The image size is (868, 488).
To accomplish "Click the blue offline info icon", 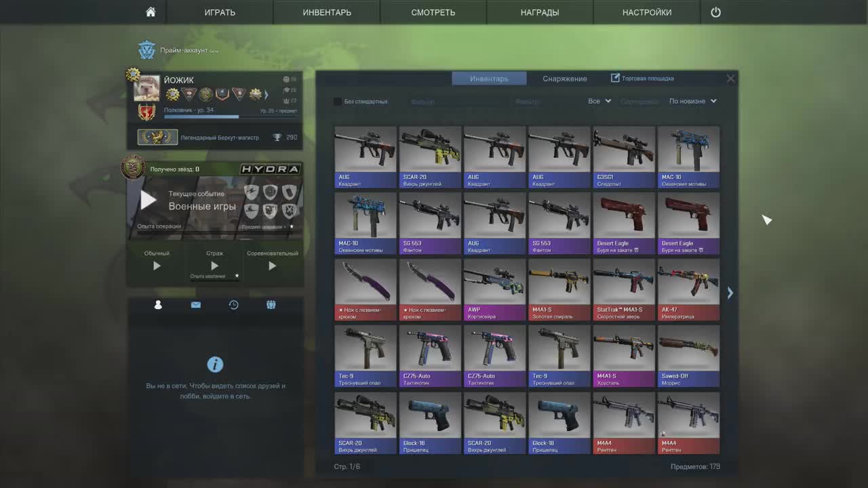I will coord(215,365).
